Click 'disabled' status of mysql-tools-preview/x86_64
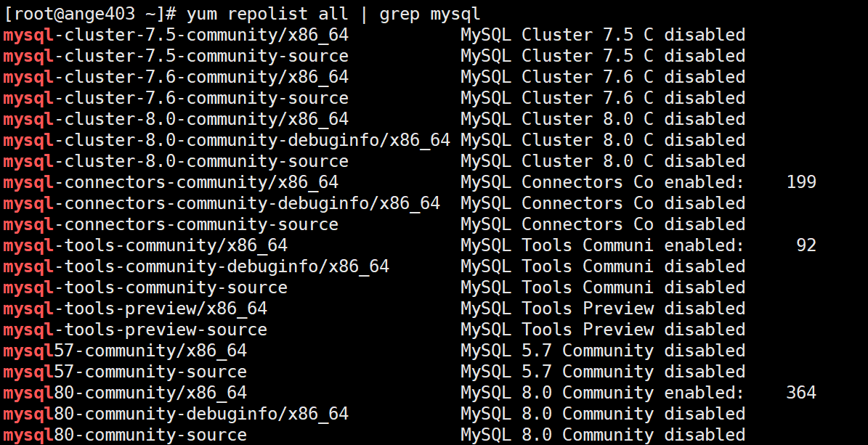Viewport: 868px width, 445px height. [x=705, y=309]
